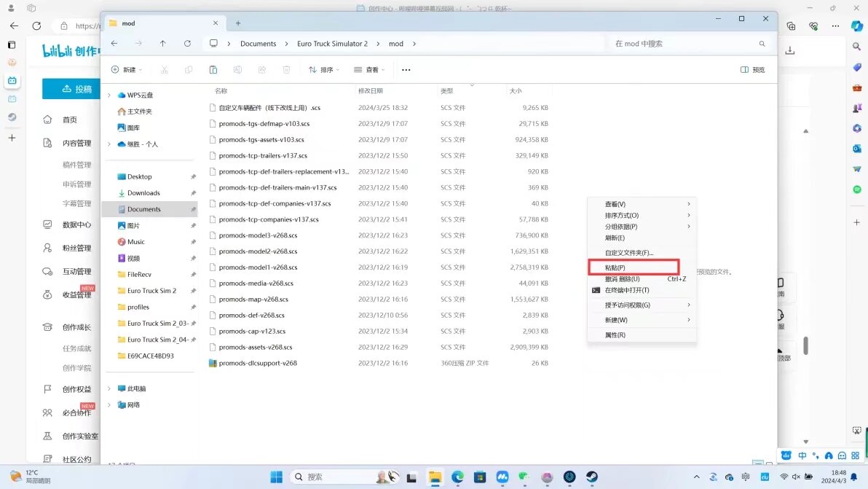Open E69CACE4BD93 folder in navigation pane
This screenshot has width=868, height=489.
[149, 356]
